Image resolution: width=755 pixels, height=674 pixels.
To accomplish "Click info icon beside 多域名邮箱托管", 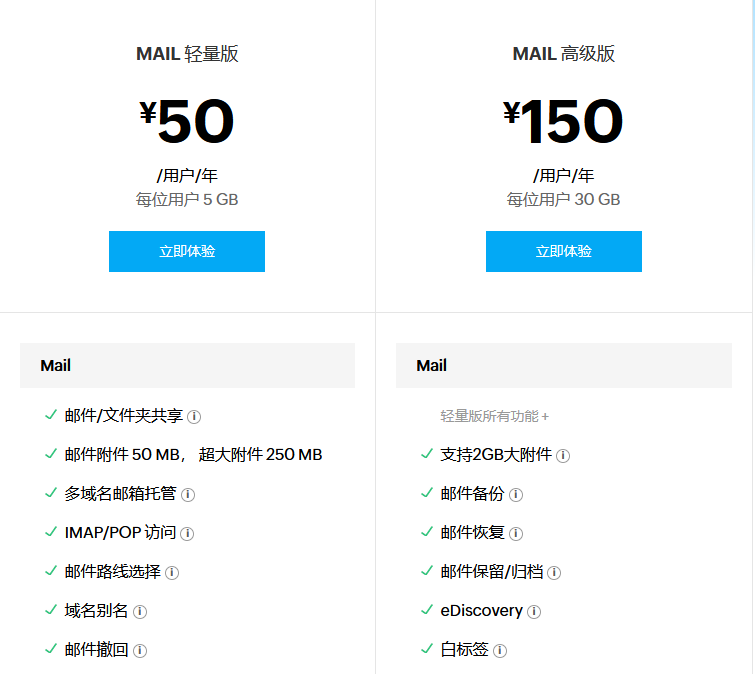I will click(188, 495).
